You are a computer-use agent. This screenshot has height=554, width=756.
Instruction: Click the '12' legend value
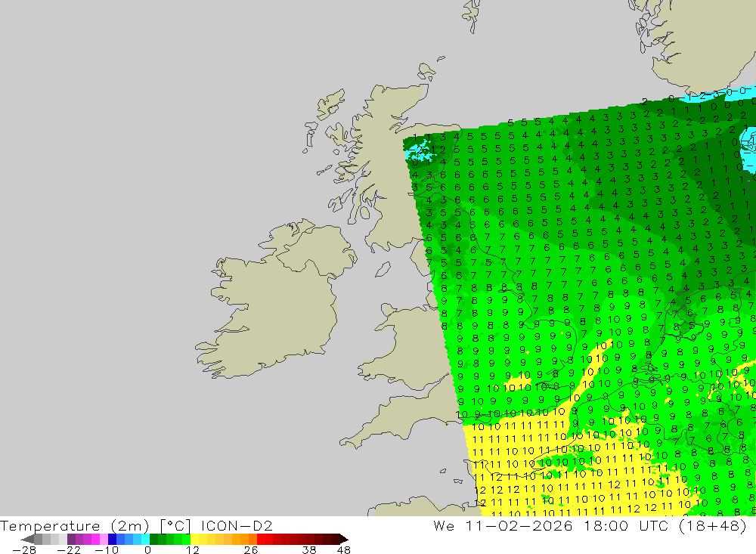[193, 549]
